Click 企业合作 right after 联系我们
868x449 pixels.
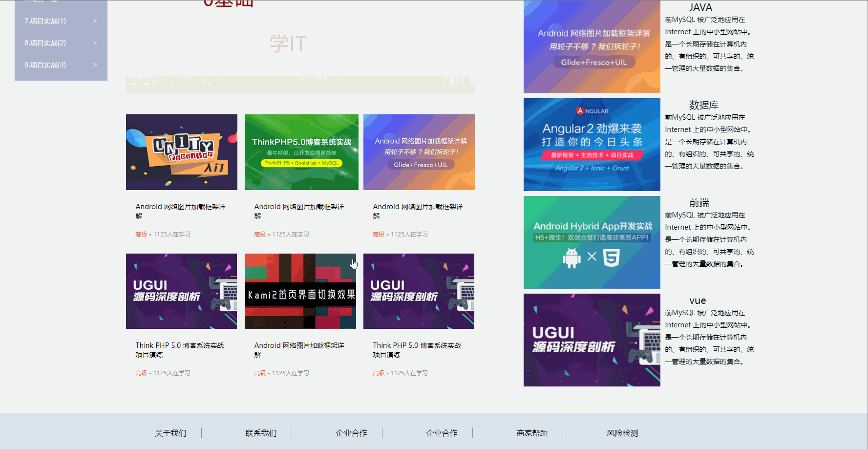click(351, 433)
